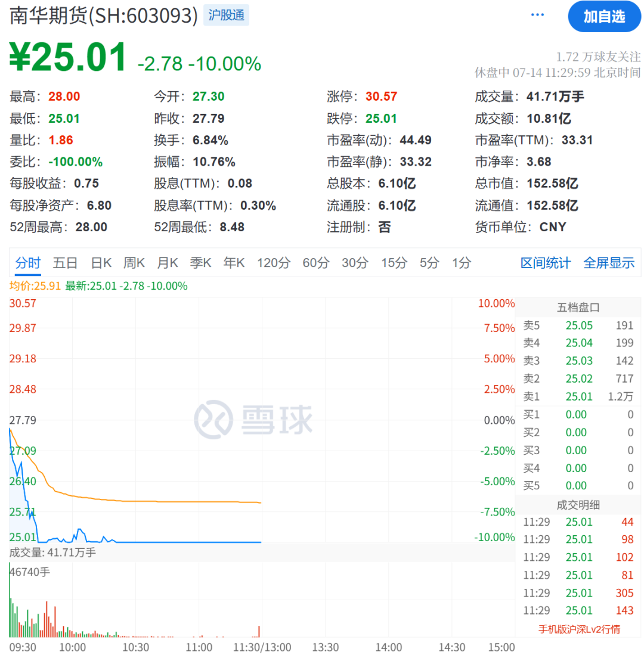The width and height of the screenshot is (644, 658).
Task: Add stock via 加自选 button
Action: tap(604, 16)
